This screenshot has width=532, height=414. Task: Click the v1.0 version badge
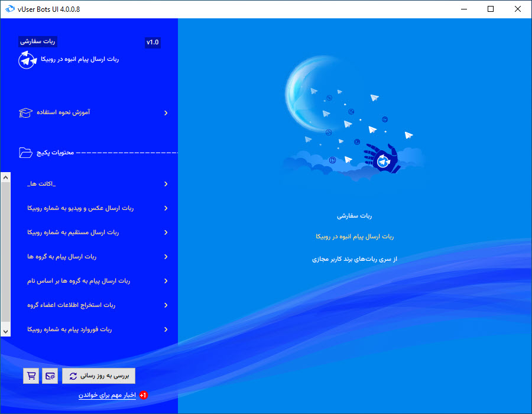point(153,43)
